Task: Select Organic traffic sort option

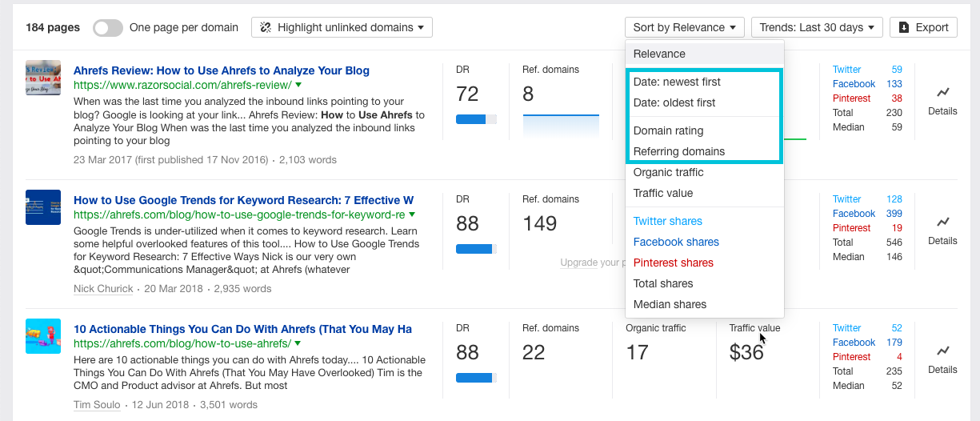Action: 705,172
